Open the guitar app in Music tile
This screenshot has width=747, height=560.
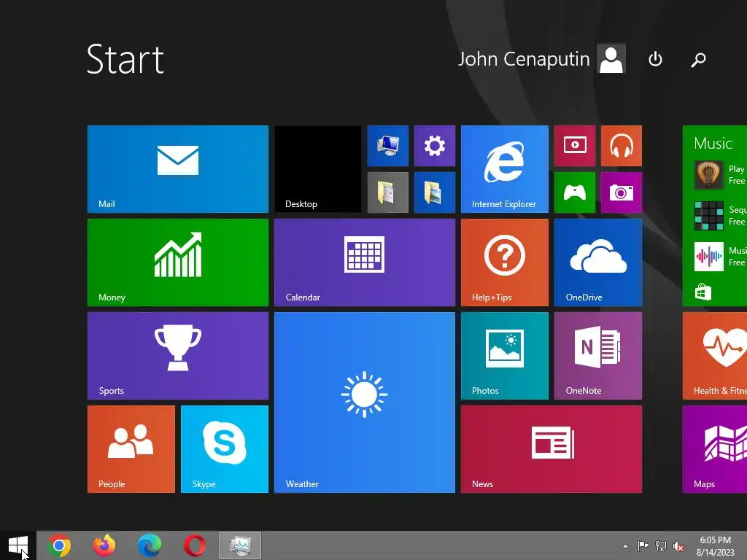pyautogui.click(x=708, y=175)
